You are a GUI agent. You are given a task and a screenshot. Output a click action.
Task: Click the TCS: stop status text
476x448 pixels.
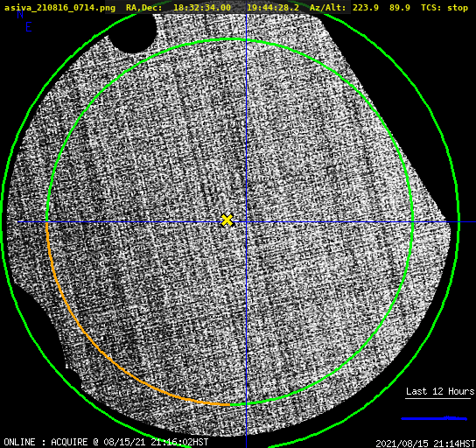(444, 8)
